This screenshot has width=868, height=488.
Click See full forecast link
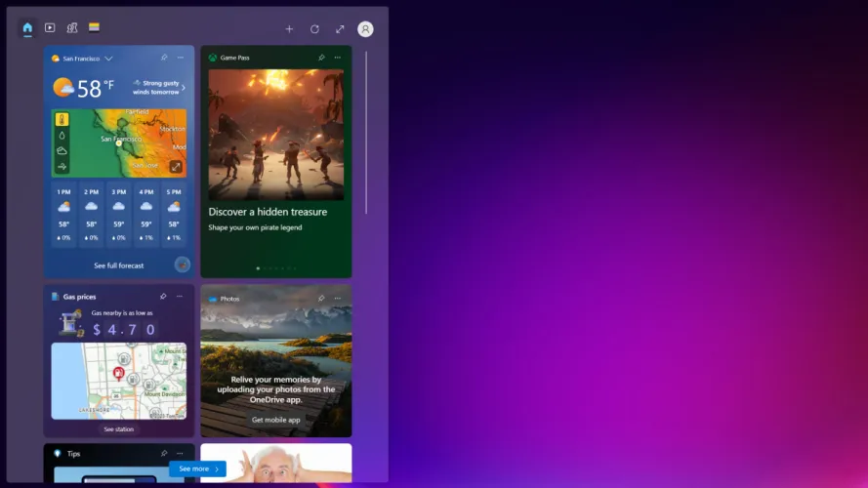point(118,265)
